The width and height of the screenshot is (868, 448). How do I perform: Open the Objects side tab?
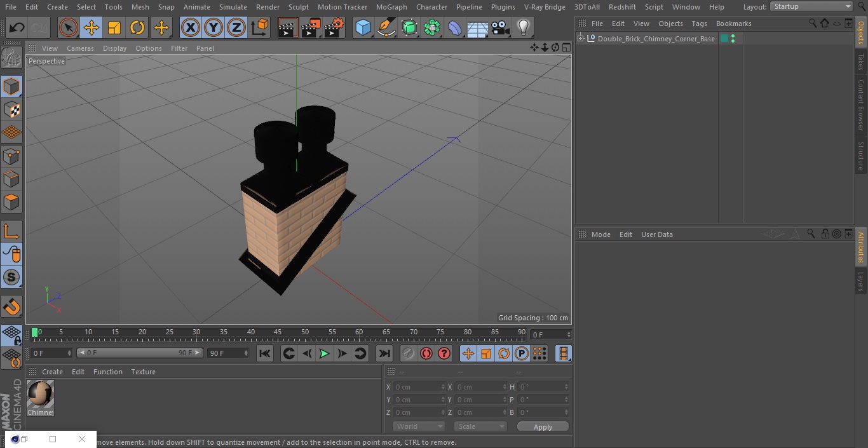click(x=861, y=32)
